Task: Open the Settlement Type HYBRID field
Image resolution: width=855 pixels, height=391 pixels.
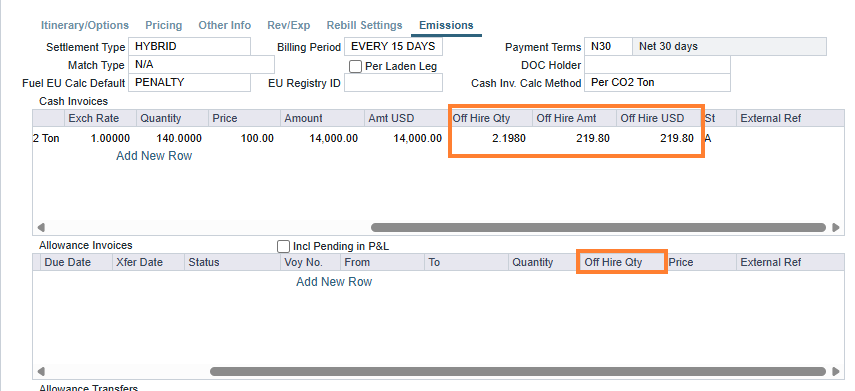Action: point(189,46)
